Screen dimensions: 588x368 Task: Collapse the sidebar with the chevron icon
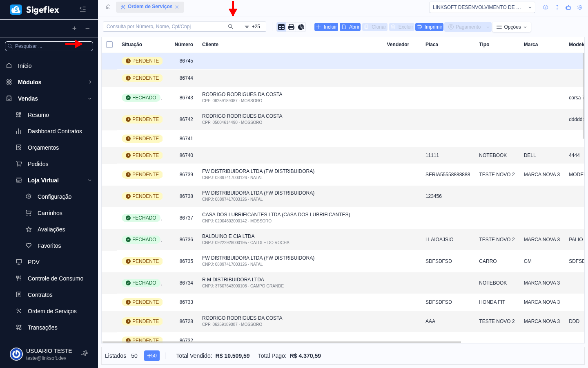83,9
